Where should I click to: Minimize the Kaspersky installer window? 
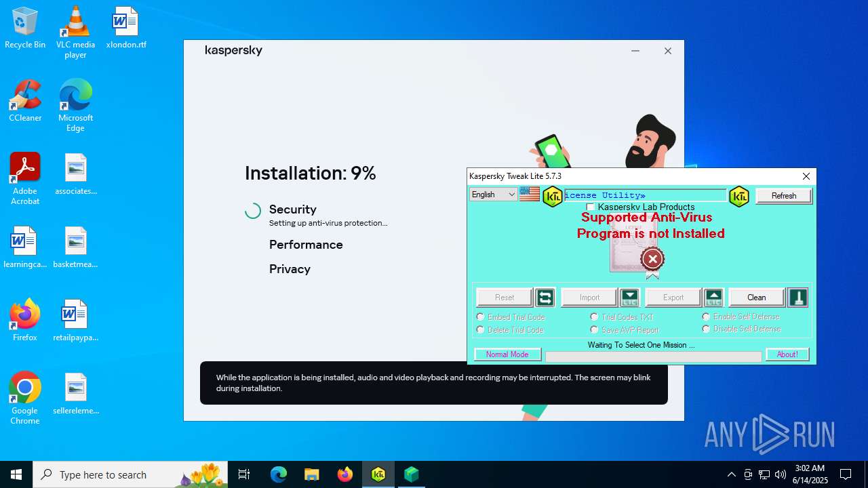pyautogui.click(x=635, y=51)
